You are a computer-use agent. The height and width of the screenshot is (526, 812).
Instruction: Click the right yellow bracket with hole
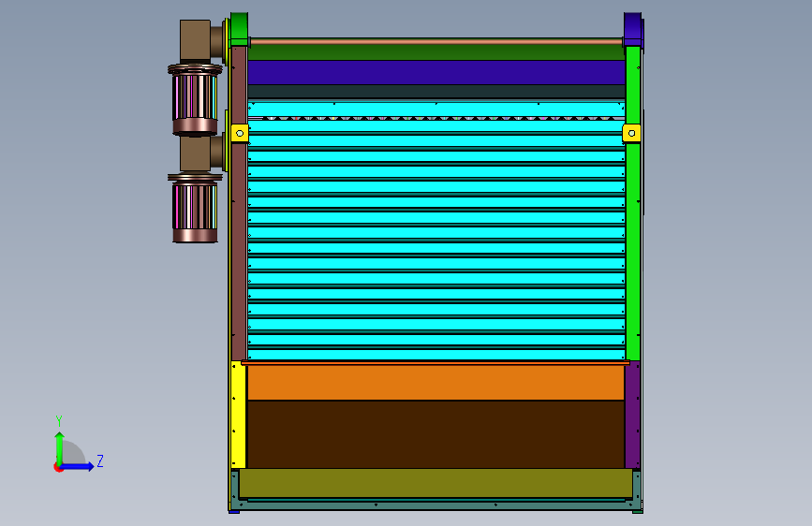click(x=631, y=134)
